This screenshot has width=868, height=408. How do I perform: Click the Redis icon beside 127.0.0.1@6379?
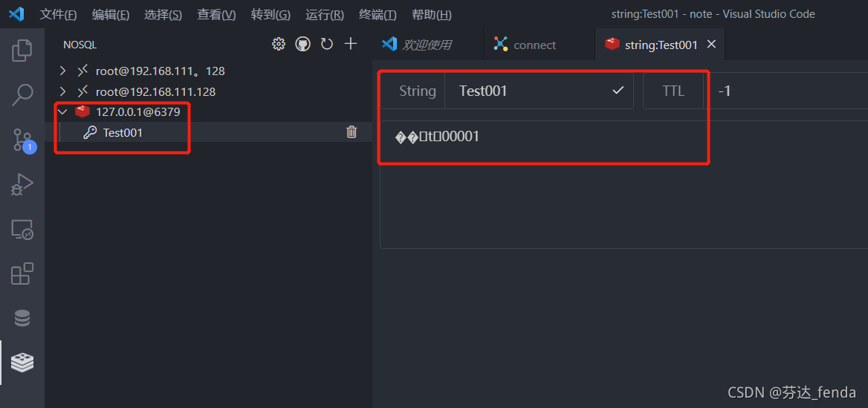[x=82, y=111]
